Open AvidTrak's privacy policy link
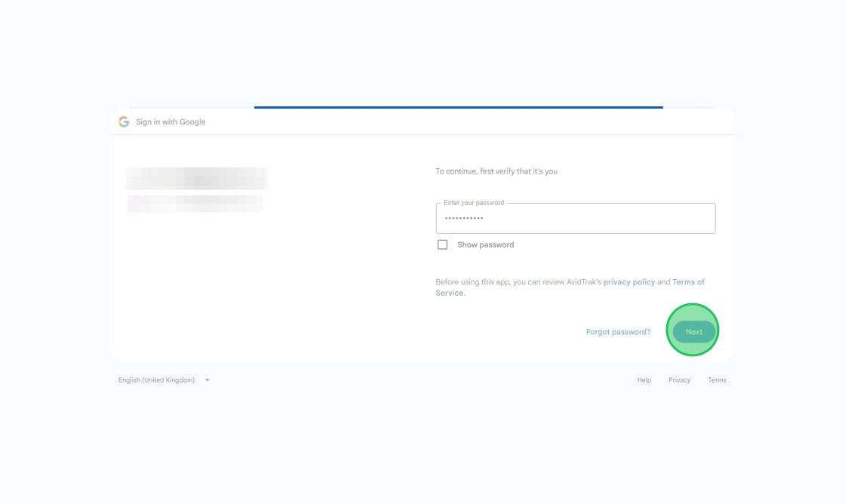The height and width of the screenshot is (504, 845). point(629,282)
